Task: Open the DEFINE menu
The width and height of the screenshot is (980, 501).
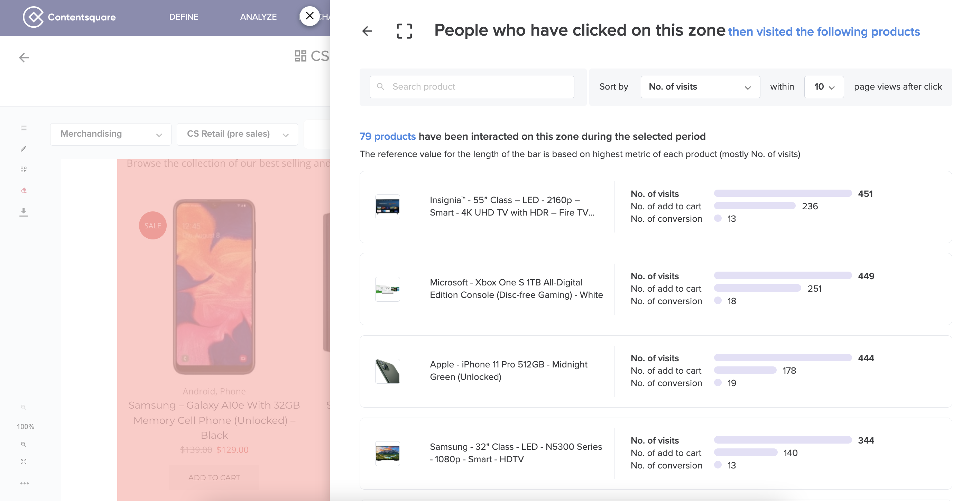Action: (184, 17)
